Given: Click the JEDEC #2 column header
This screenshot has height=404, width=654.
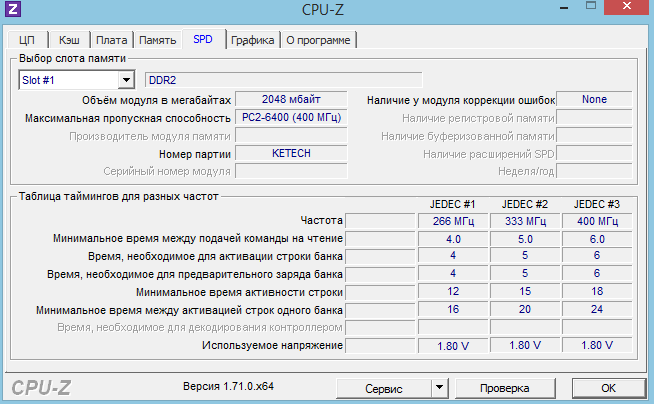Looking at the screenshot, I should pos(525,204).
